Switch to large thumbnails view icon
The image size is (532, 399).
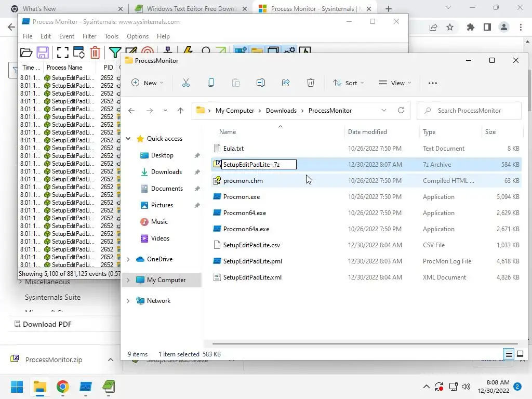[520, 354]
